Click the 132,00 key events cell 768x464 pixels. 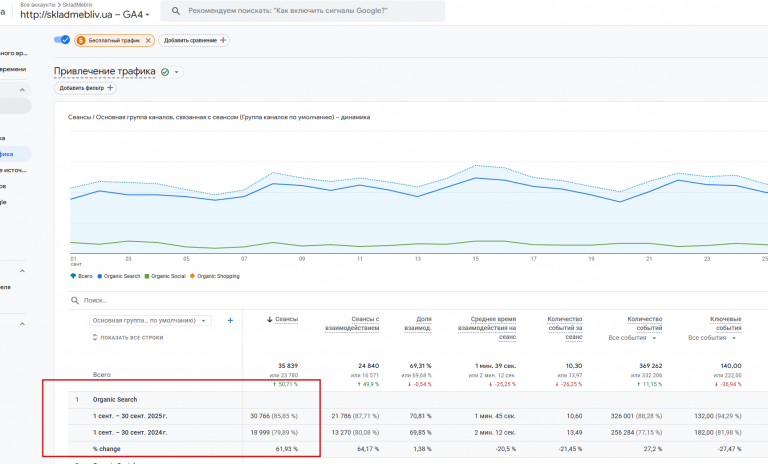point(718,416)
